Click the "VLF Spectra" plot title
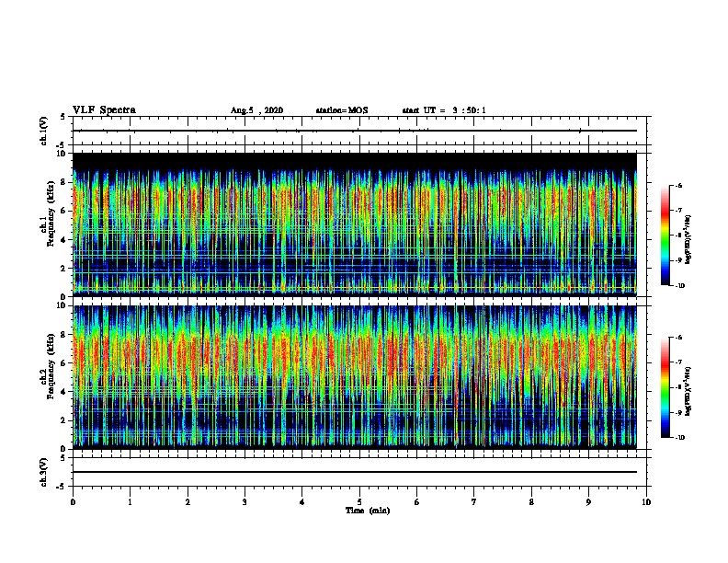The height and width of the screenshot is (563, 728). point(104,110)
